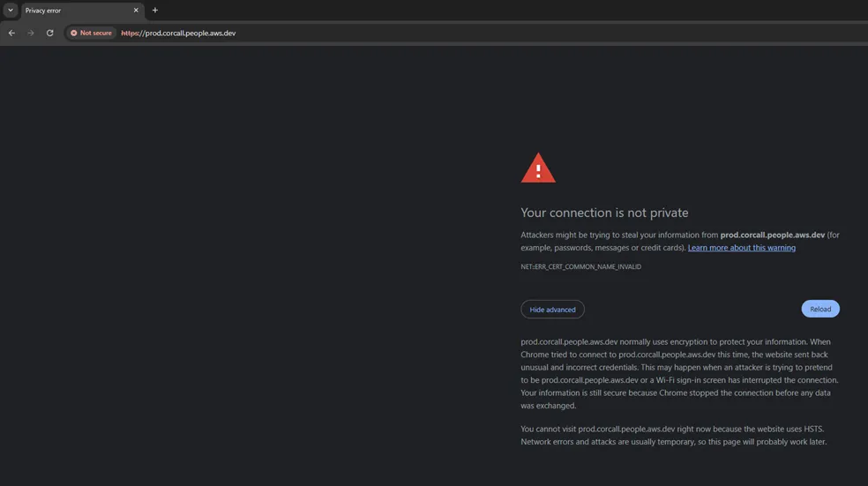The width and height of the screenshot is (868, 486).
Task: Click the Not secure site info chip
Action: [91, 33]
